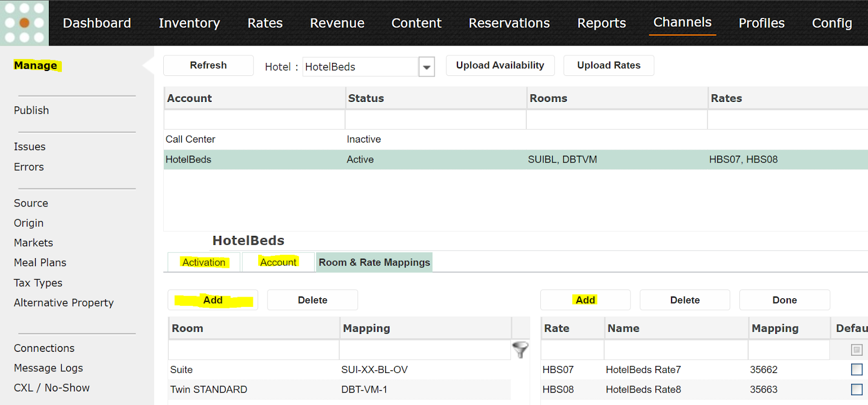This screenshot has height=405, width=868.
Task: Select the HotelBeds Rate8 row
Action: pos(704,389)
